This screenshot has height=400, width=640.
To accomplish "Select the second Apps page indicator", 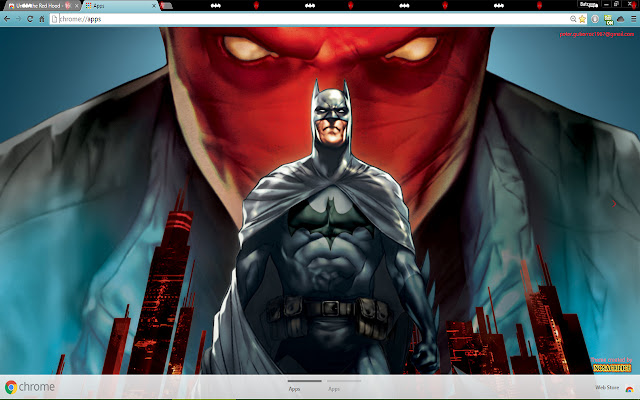I will tap(344, 384).
